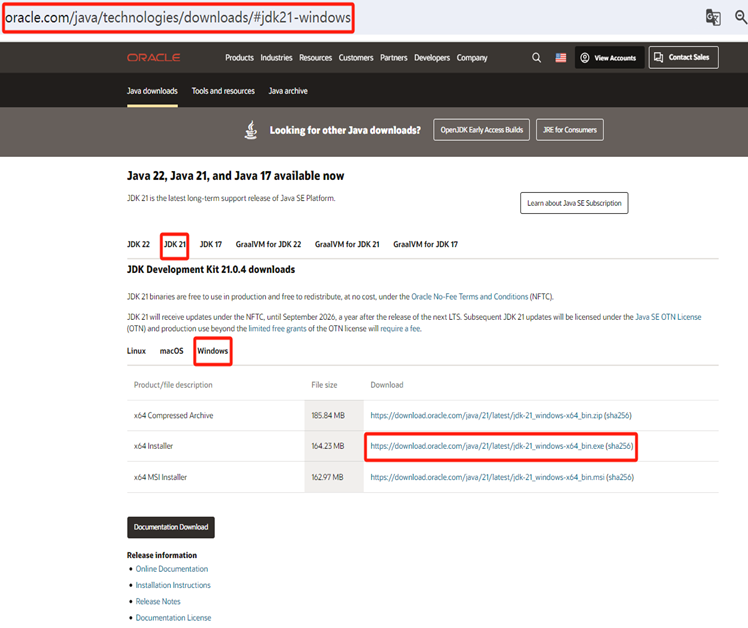Click the Oracle logo
Screen dimensions: 748x628
(x=154, y=58)
